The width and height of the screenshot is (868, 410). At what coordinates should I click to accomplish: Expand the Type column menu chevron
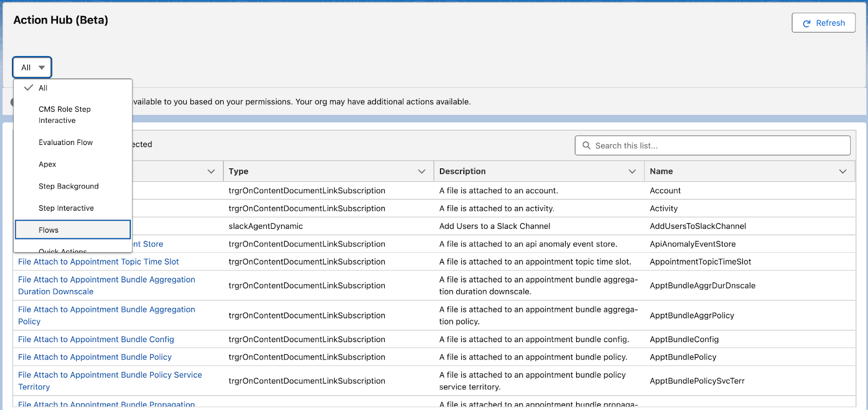[x=422, y=172]
